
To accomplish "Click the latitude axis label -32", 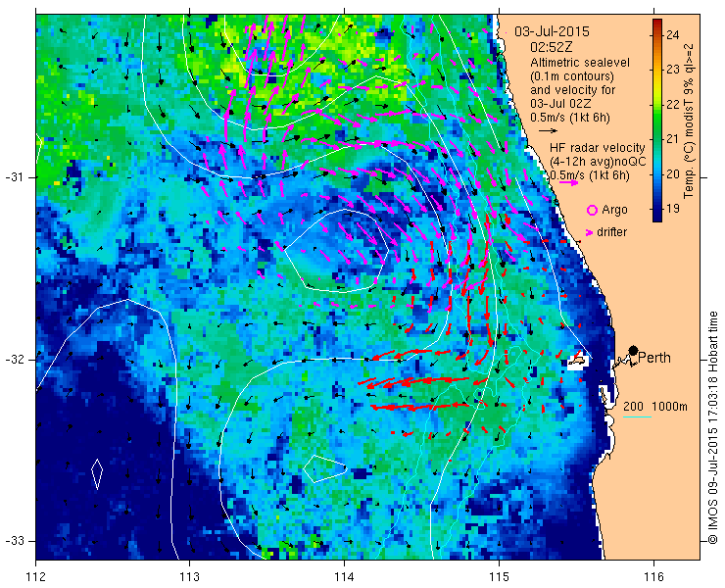I will coord(14,360).
